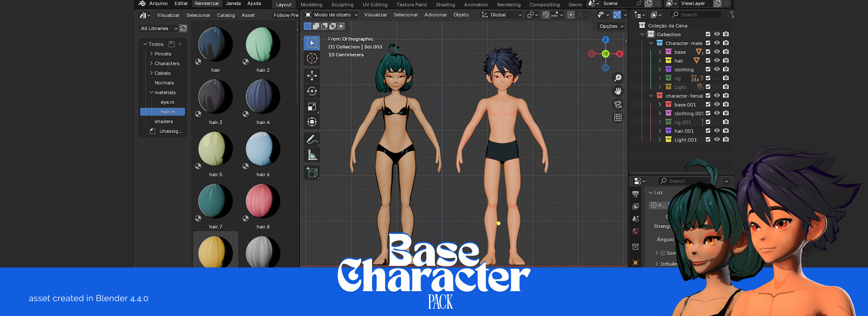Expand the clothing.001 collection
Screen dimensions: 868x316
(x=660, y=113)
